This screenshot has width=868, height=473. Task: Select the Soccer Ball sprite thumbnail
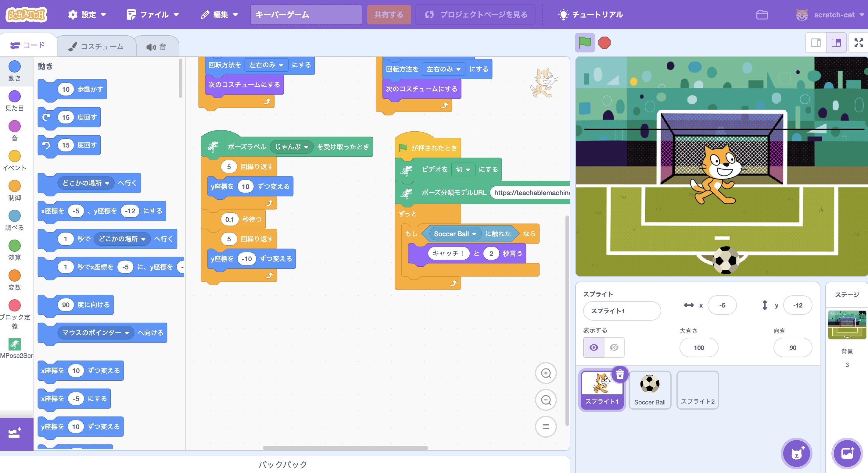pyautogui.click(x=649, y=389)
